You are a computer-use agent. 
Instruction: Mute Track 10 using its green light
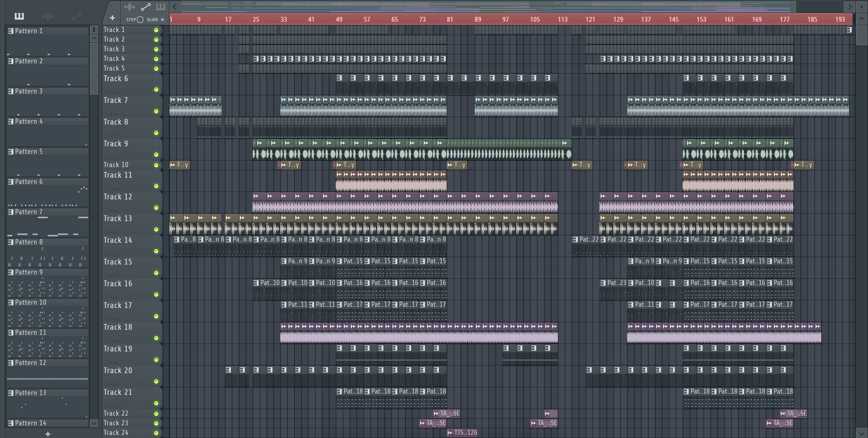(x=156, y=165)
